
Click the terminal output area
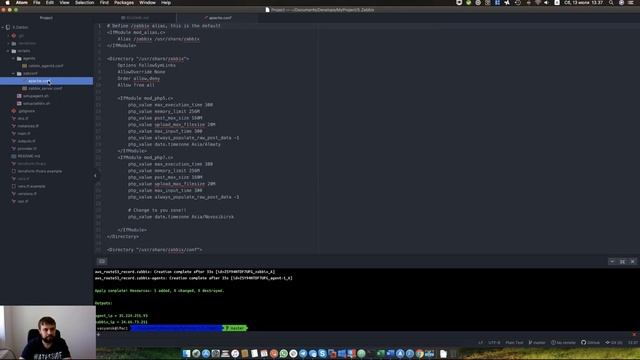click(367, 300)
